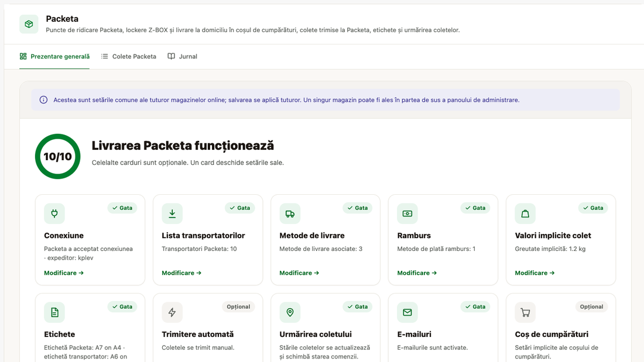Viewport: 644px width, 362px height.
Task: Click the shopping cart icon on Coș de cumpărături
Action: coord(525,312)
